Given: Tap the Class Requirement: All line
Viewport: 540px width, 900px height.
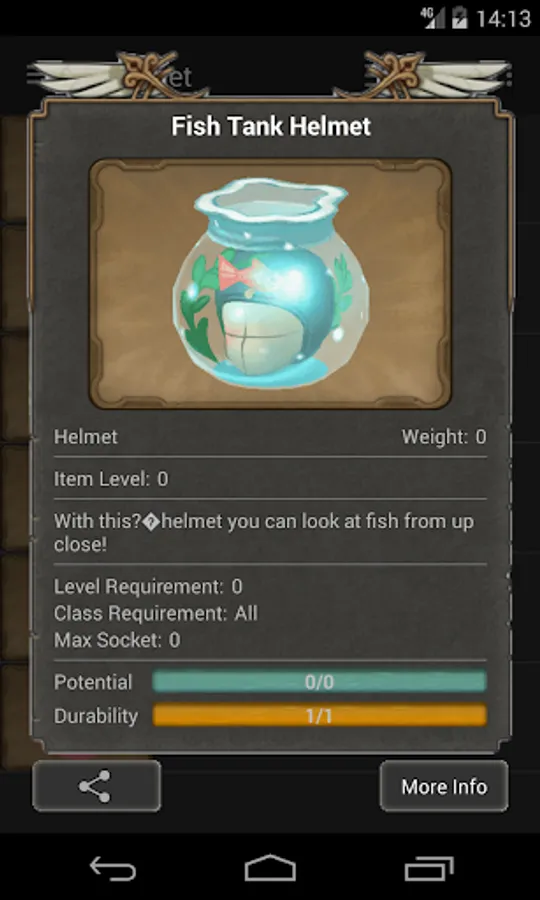Looking at the screenshot, I should [x=156, y=613].
